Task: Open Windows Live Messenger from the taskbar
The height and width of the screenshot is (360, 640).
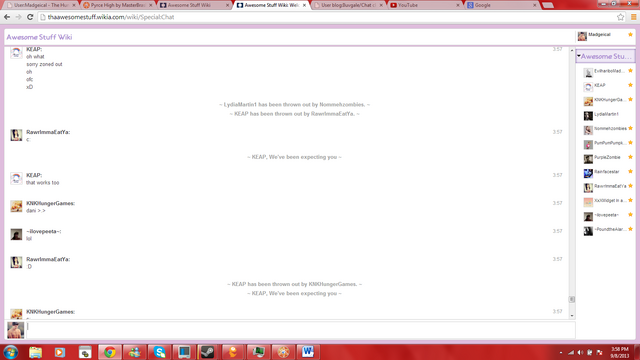Action: click(x=134, y=352)
